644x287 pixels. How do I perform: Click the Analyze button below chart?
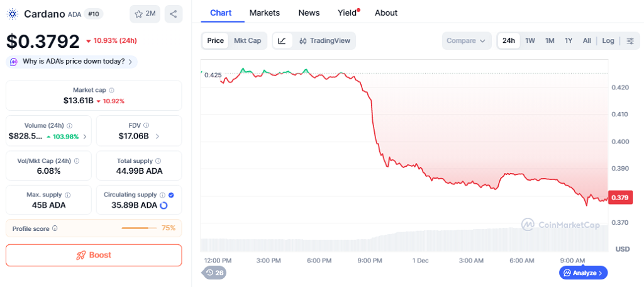pos(583,273)
